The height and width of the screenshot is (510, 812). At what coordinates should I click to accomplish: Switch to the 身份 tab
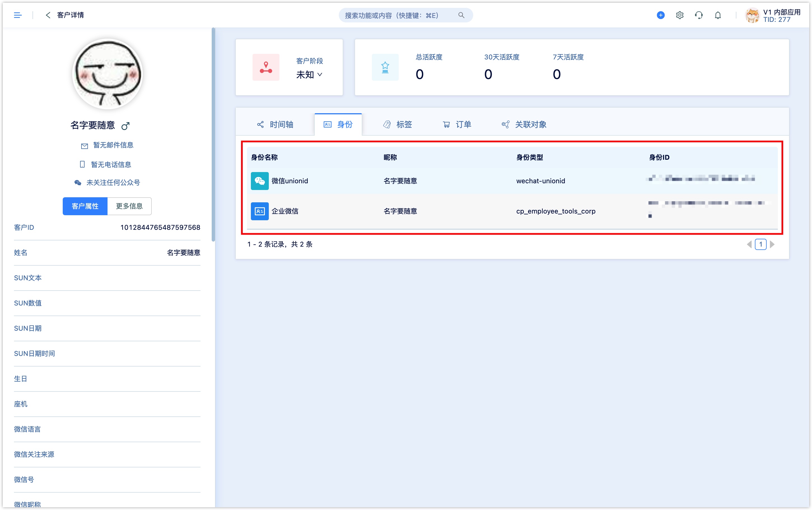tap(338, 124)
